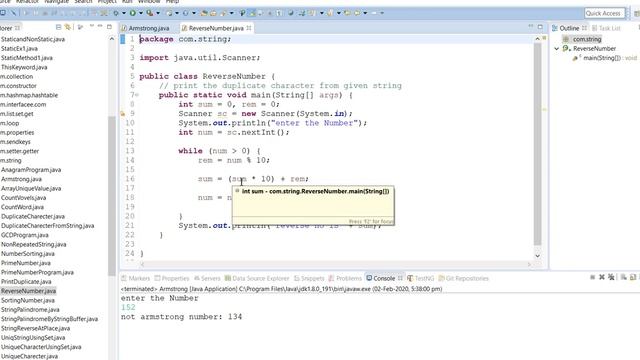
Task: Click the Debug bug icon in toolbar
Action: pyautogui.click(x=116, y=13)
